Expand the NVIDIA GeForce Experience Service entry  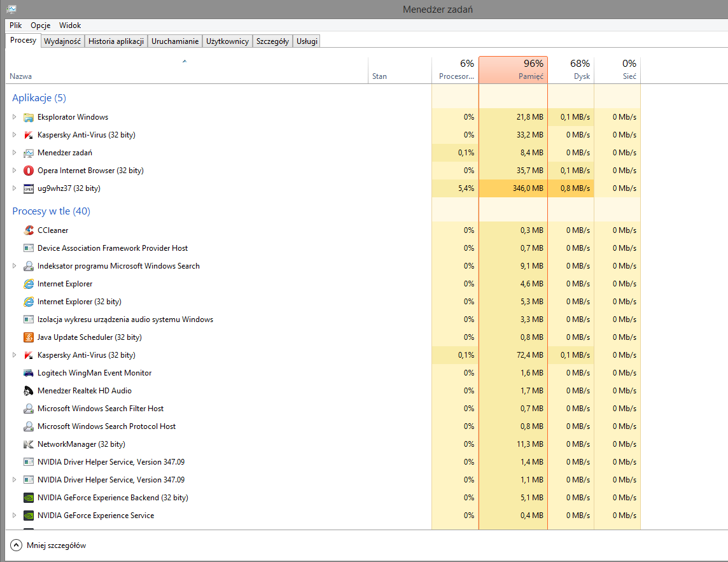tap(15, 516)
